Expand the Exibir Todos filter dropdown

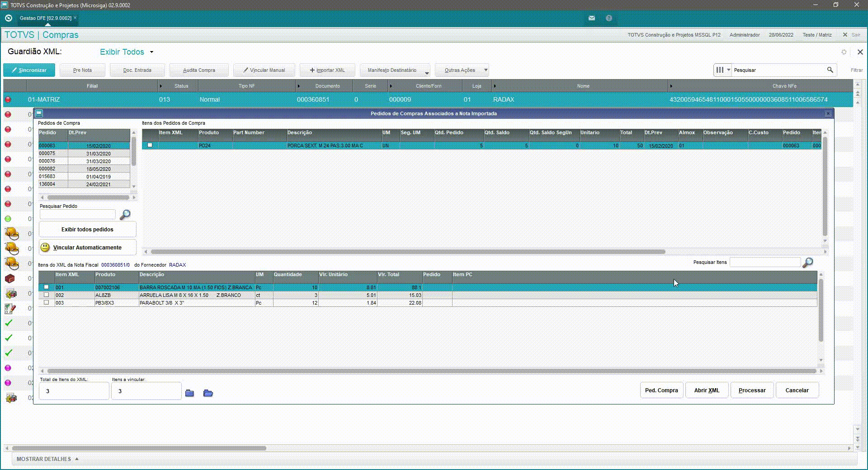(x=151, y=52)
